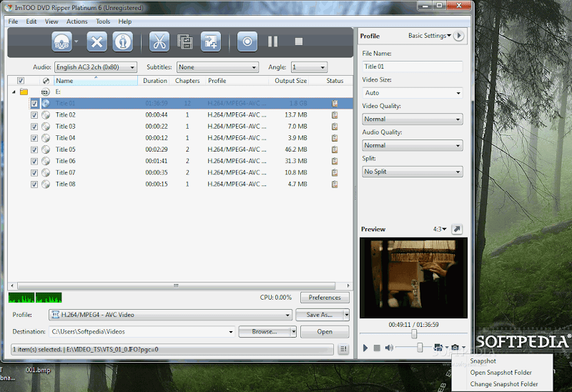Mute the preview speaker icon
Screen dimensions: 572x392
[x=389, y=348]
